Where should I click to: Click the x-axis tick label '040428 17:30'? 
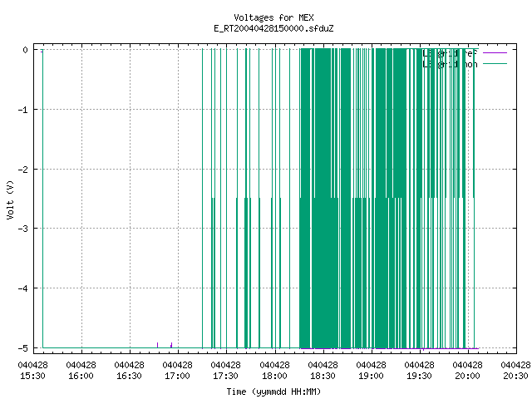coord(225,371)
